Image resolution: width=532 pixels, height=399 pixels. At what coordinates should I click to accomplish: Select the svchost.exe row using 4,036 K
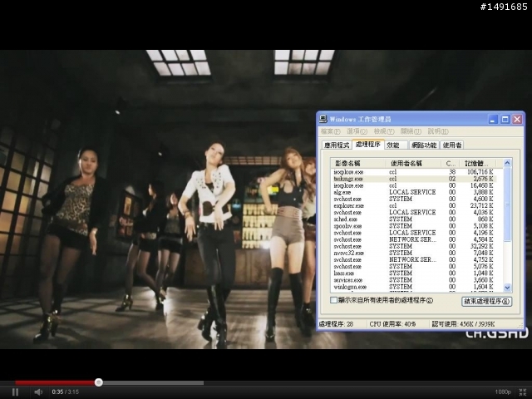[414, 213]
